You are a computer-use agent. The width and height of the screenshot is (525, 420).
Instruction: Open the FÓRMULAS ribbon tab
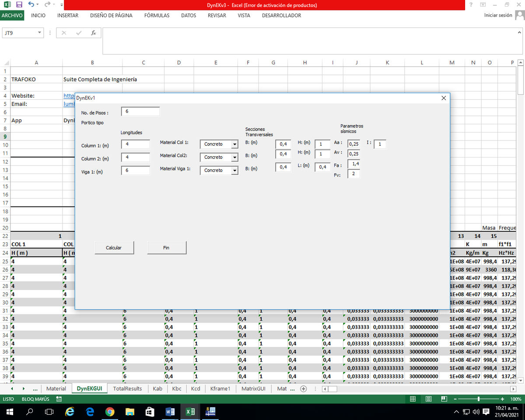point(157,15)
